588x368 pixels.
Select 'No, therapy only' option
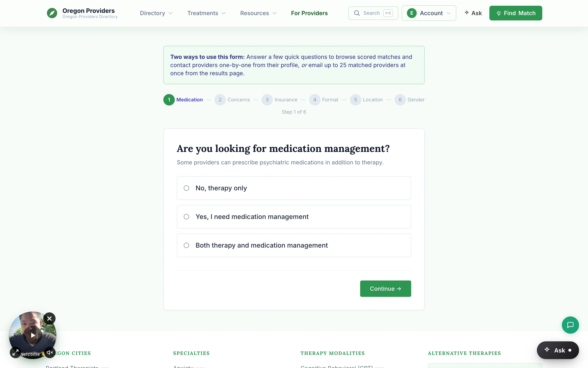tap(294, 188)
